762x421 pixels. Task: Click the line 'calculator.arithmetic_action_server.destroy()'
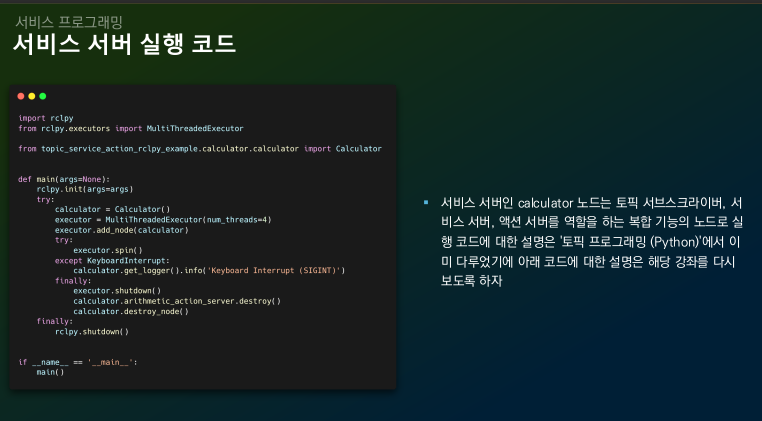tap(177, 301)
